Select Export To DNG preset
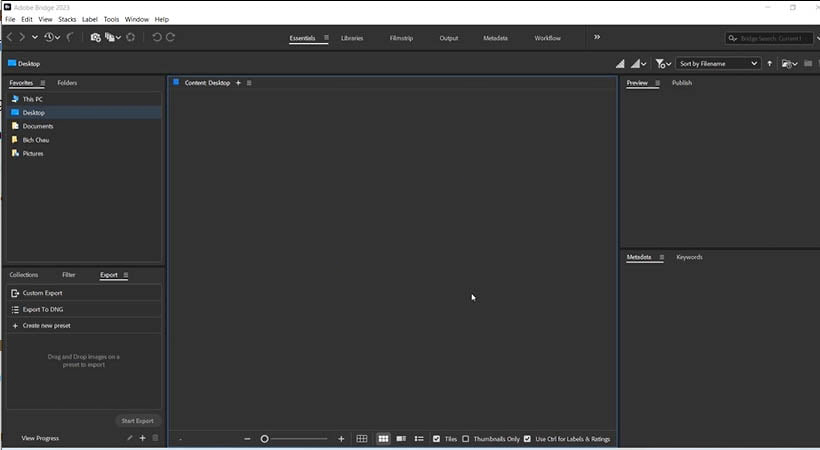This screenshot has width=820, height=450. pyautogui.click(x=44, y=309)
